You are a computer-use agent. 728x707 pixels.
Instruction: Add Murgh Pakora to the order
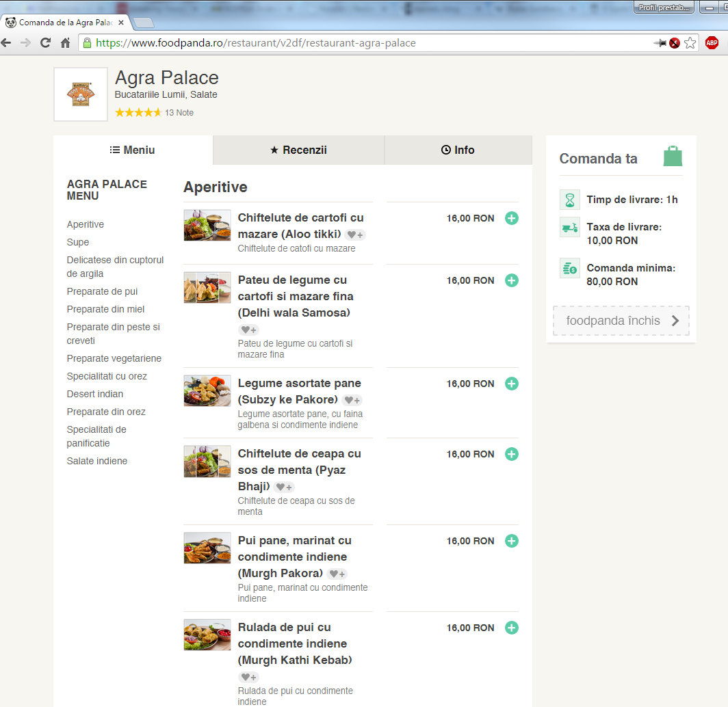pos(512,541)
